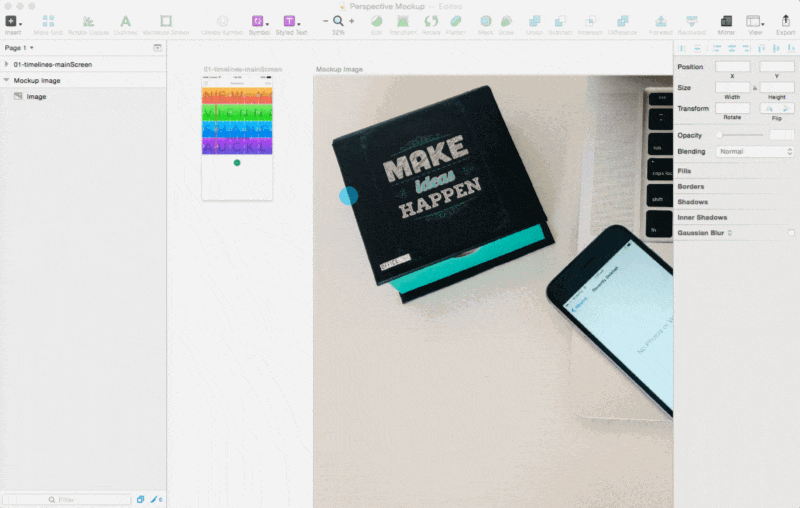
Task: Click the Mockup Image artboard title
Action: 339,69
